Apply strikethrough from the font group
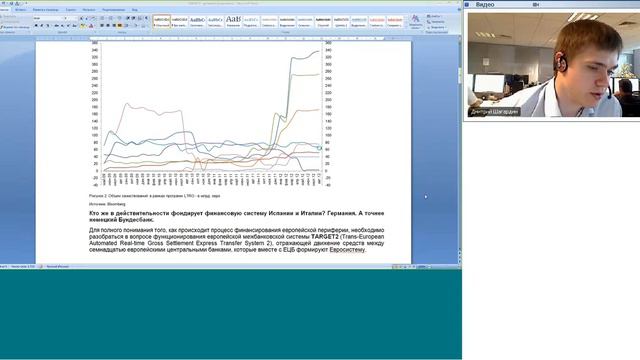Image resolution: width=640 pixels, height=360 pixels. pyautogui.click(x=56, y=25)
